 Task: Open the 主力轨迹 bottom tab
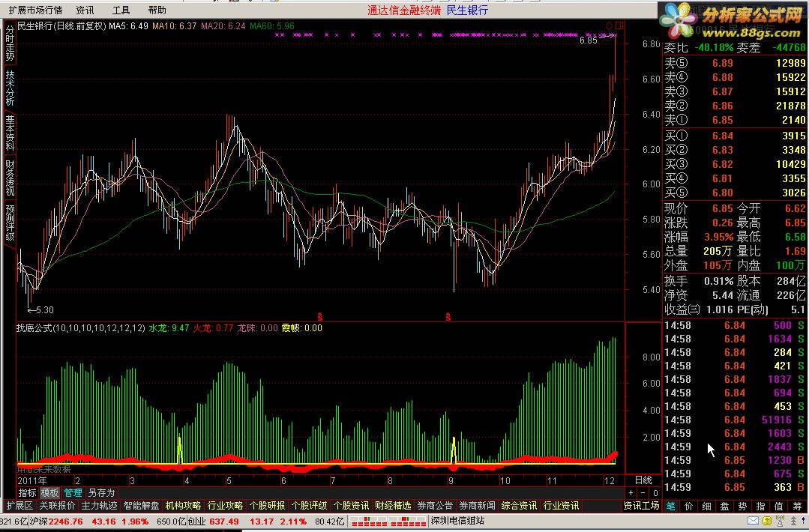pyautogui.click(x=100, y=506)
